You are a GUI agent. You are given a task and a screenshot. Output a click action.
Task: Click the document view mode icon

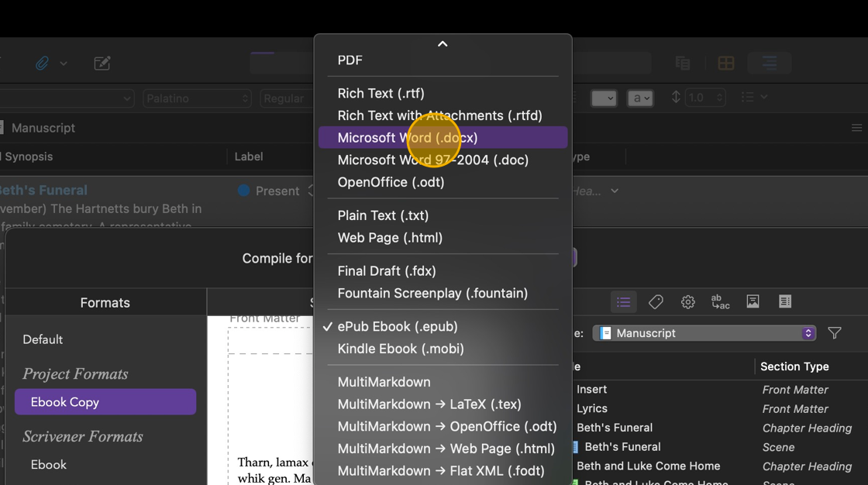(683, 63)
